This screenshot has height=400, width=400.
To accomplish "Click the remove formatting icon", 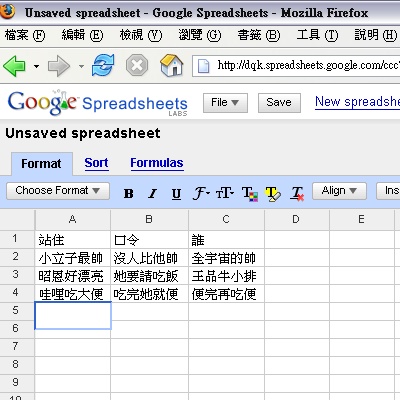I will (x=297, y=194).
